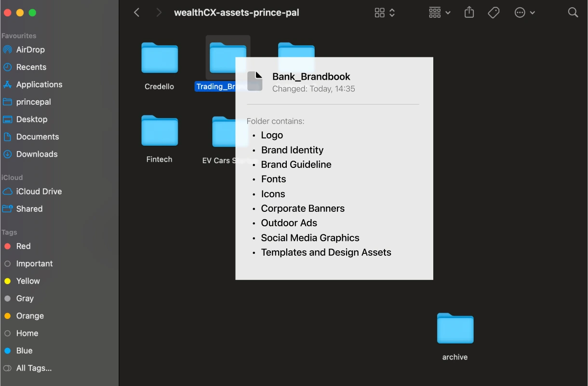Go back with the left chevron
This screenshot has width=588, height=386.
tap(137, 13)
